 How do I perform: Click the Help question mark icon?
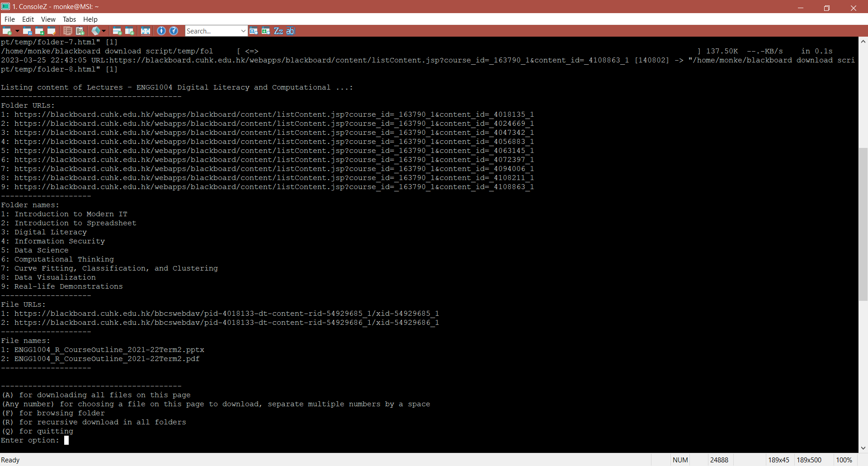[x=174, y=31]
